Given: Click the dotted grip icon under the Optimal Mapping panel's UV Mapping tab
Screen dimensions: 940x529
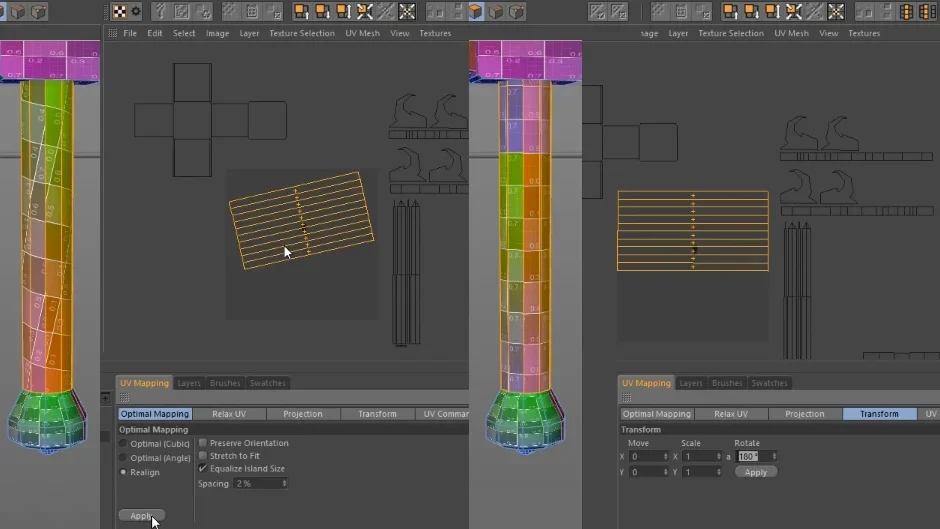Looking at the screenshot, I should 124,398.
